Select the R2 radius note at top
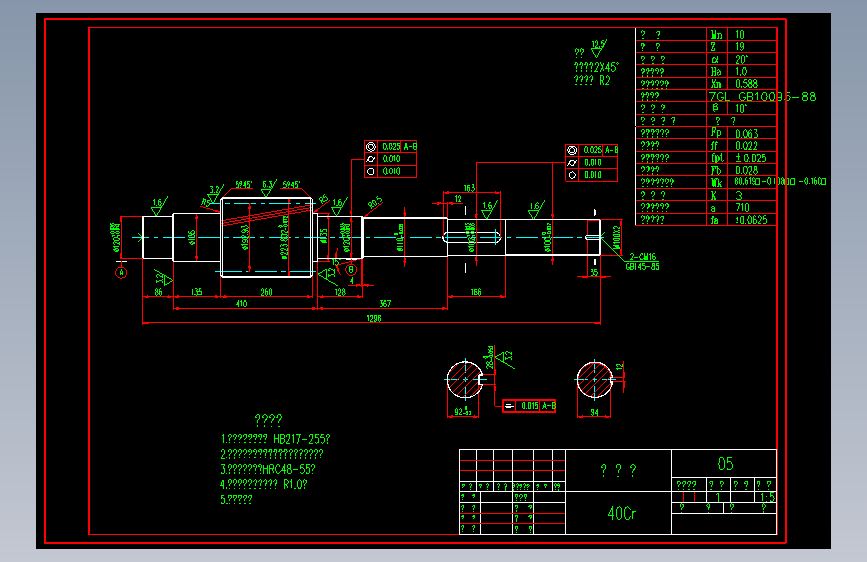This screenshot has height=562, width=867. (592, 81)
